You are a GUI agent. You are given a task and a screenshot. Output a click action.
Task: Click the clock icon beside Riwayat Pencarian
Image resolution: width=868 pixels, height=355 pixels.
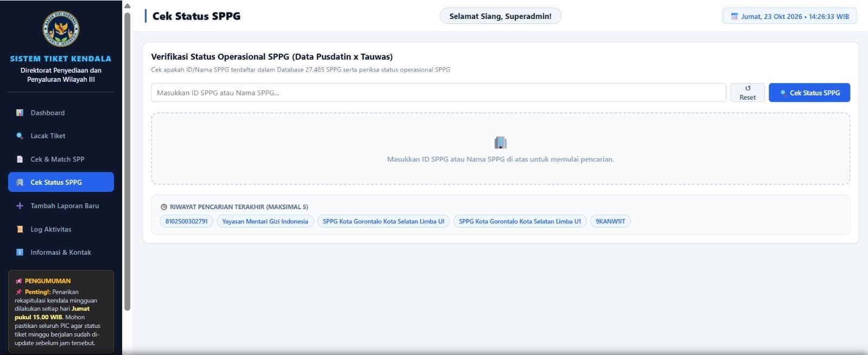click(164, 207)
